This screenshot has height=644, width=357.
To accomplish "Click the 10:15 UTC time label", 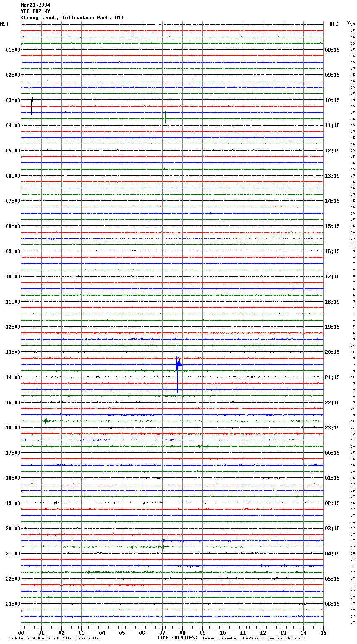I will click(332, 100).
